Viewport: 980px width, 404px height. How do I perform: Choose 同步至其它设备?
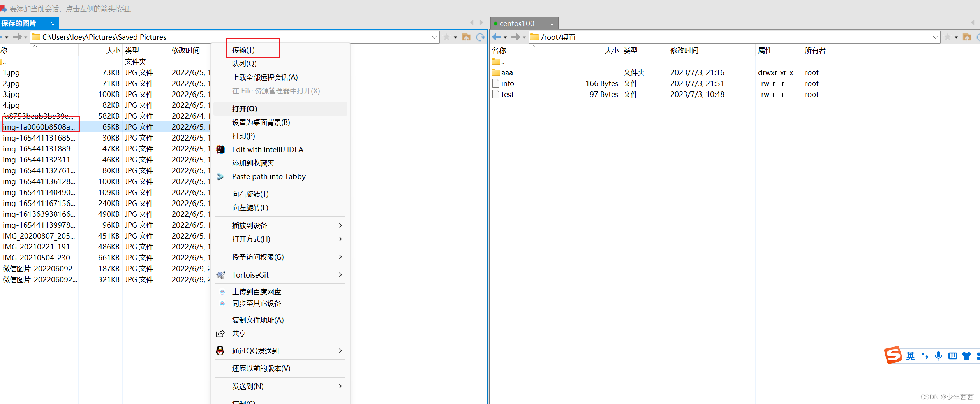pyautogui.click(x=280, y=304)
